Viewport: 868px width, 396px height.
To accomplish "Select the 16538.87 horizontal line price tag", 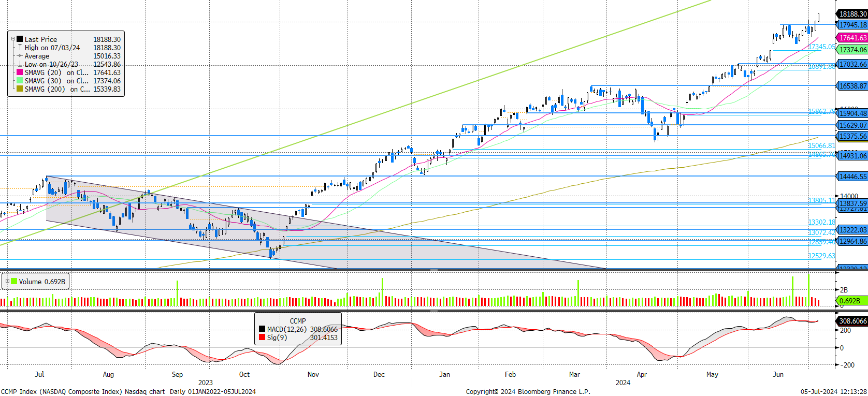I will coord(852,86).
